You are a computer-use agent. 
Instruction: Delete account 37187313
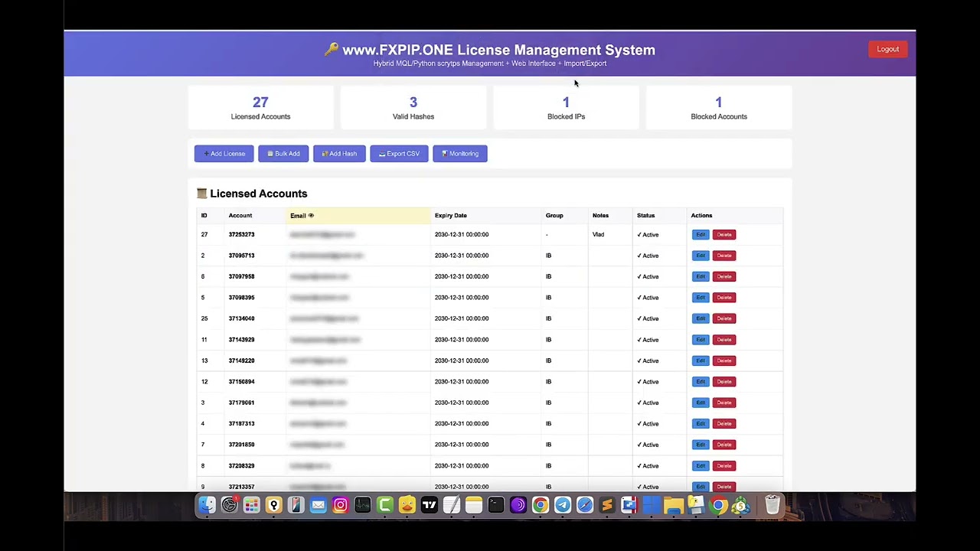coord(724,424)
